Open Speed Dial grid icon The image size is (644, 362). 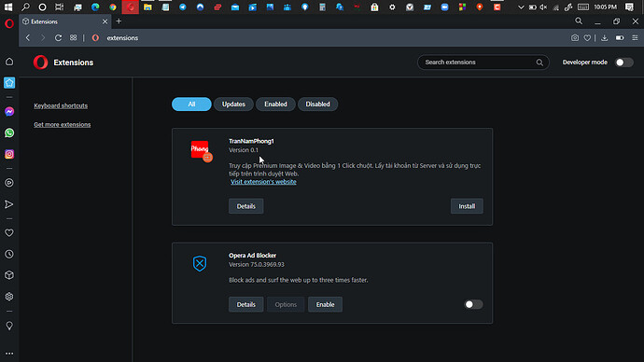tap(73, 37)
